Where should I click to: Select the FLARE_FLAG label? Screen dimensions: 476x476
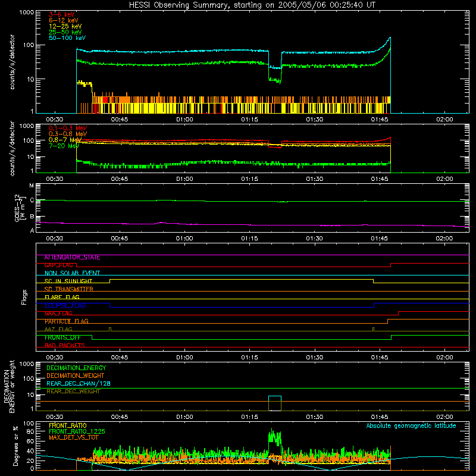click(x=62, y=297)
